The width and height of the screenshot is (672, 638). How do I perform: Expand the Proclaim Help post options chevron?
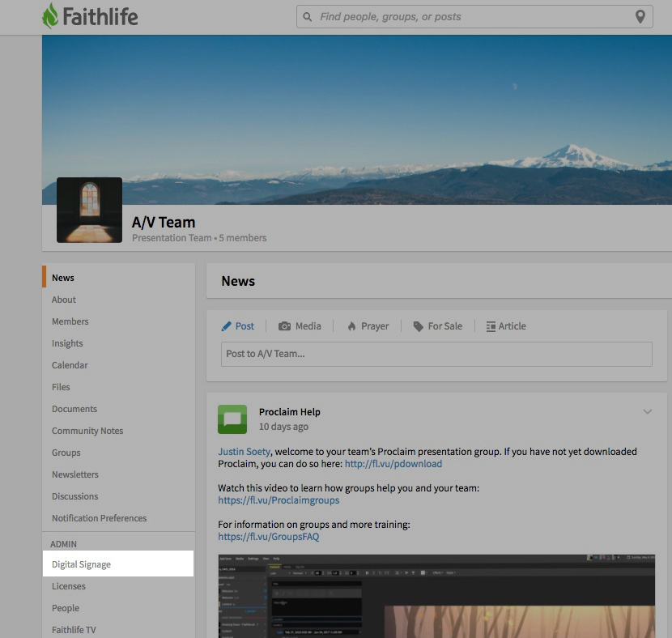(647, 412)
